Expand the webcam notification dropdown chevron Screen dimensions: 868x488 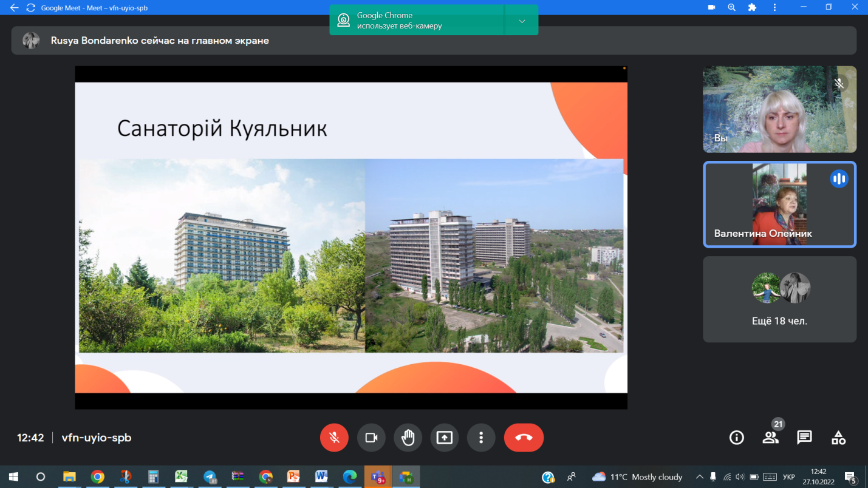(522, 21)
